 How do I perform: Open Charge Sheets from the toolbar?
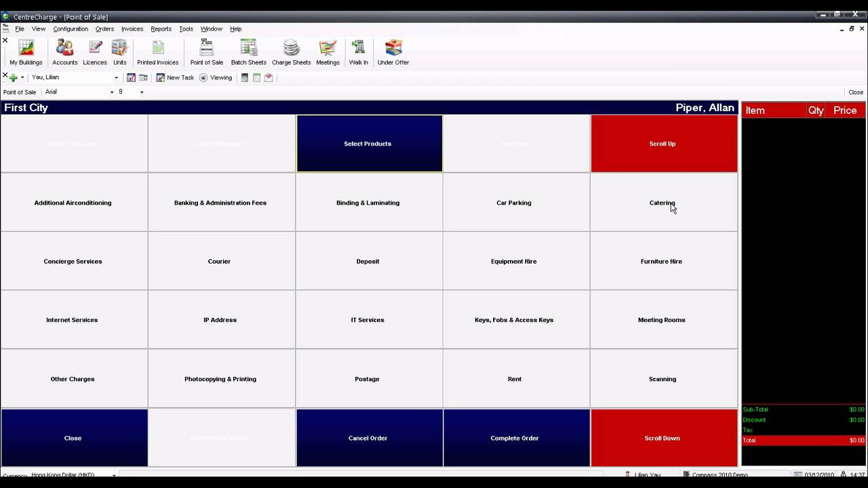pyautogui.click(x=291, y=53)
